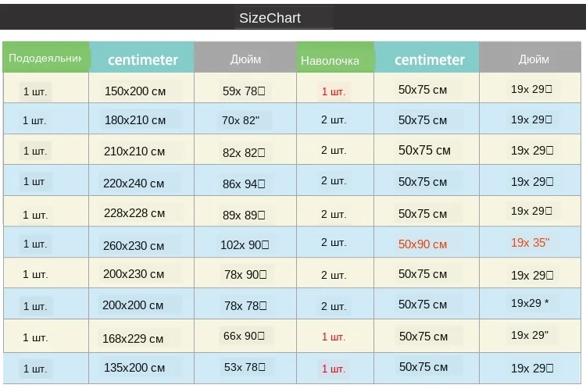Viewport: 586px width, 392px height.
Task: Click the 180x210 см cell
Action: [135, 120]
